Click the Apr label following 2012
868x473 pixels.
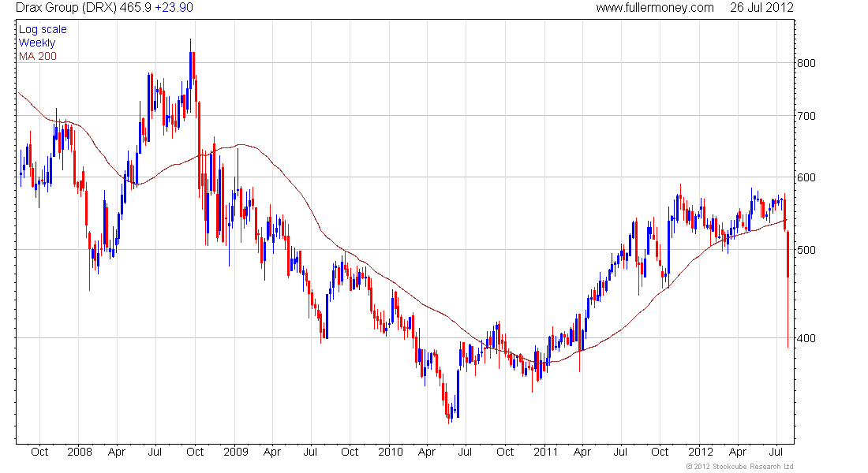click(x=738, y=452)
